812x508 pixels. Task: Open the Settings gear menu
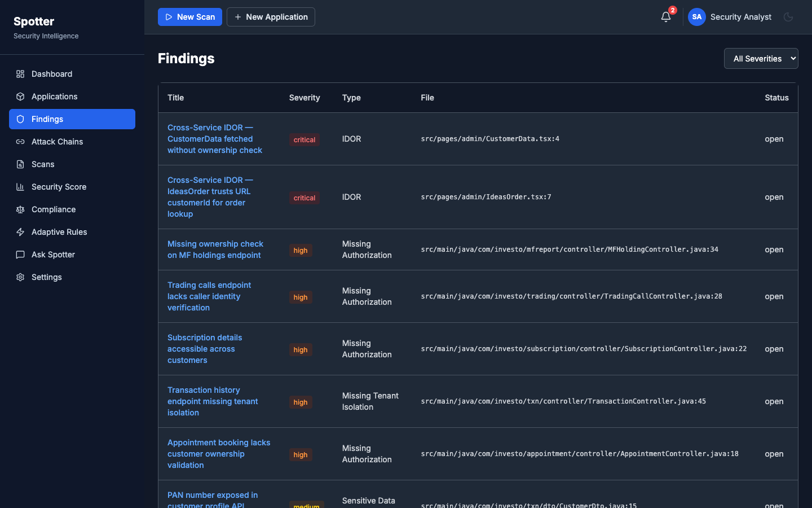[20, 277]
